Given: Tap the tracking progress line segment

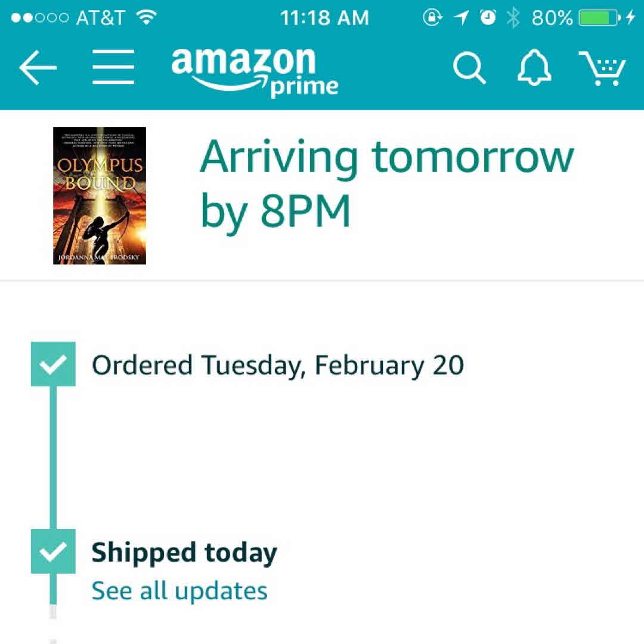Looking at the screenshot, I should click(53, 457).
